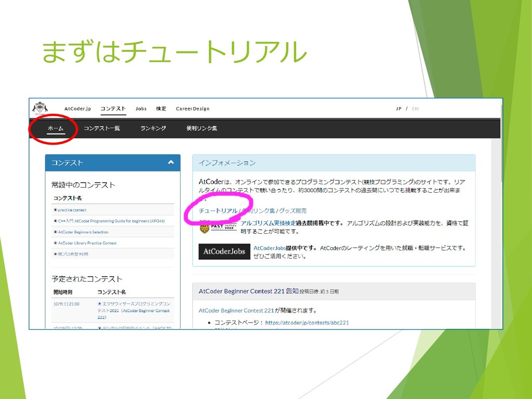Open the AtCoderJobs text link
532x399 pixels.
coord(270,248)
